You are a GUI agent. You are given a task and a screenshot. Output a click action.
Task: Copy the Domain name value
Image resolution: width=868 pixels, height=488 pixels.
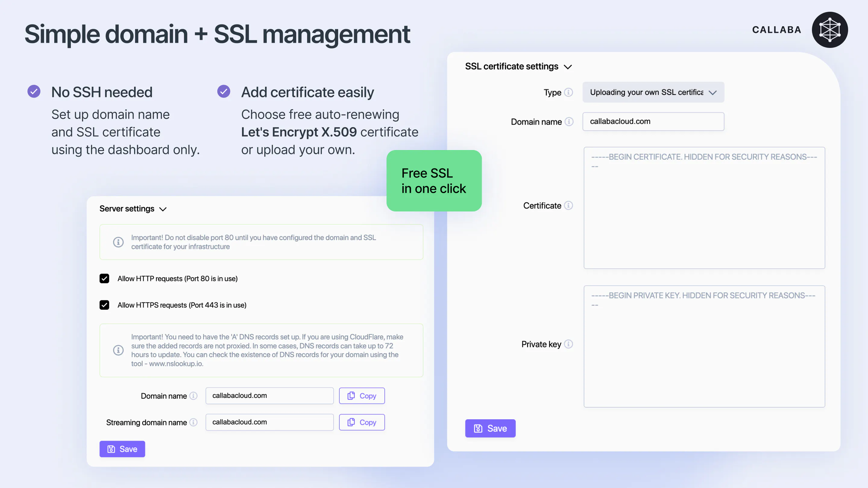click(362, 396)
